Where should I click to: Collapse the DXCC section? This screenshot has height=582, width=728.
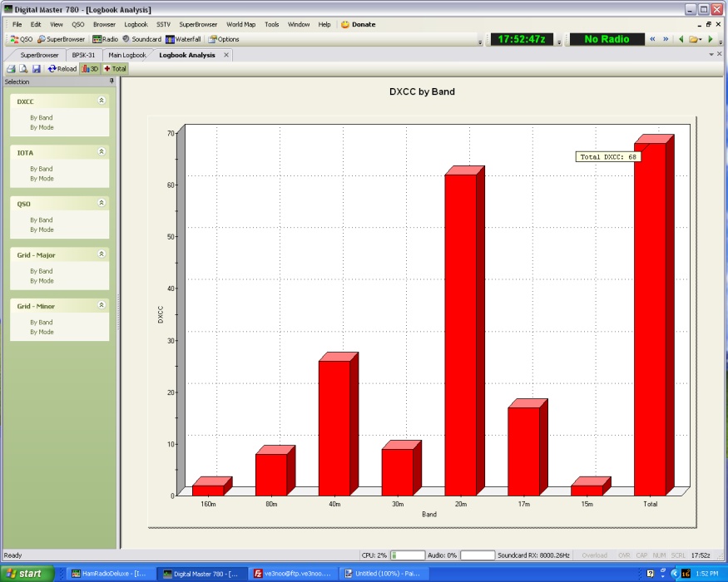coord(102,101)
